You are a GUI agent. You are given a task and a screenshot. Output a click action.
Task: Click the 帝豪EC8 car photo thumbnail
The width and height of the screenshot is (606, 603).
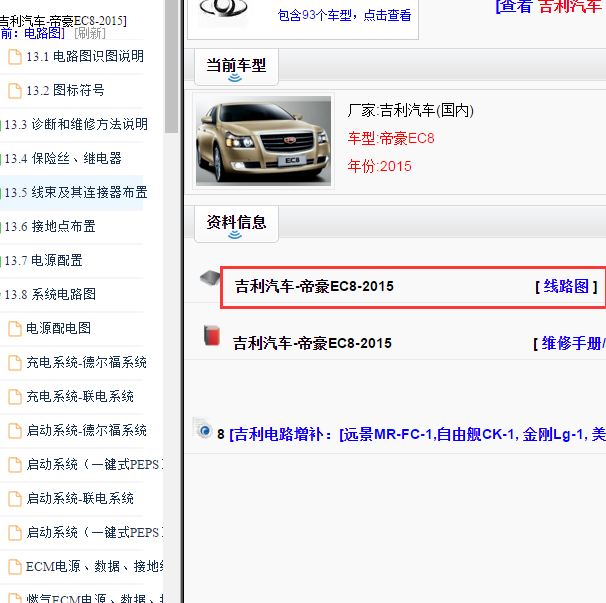tap(263, 141)
